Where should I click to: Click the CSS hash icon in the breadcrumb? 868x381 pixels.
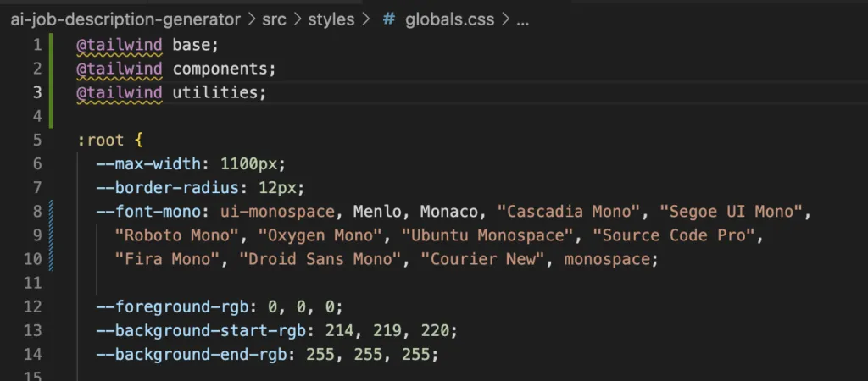coord(388,19)
